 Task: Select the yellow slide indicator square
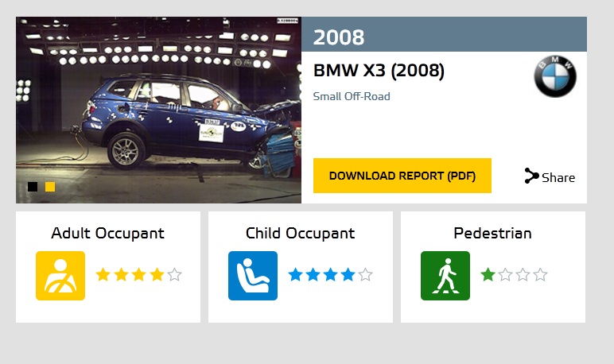(x=50, y=187)
